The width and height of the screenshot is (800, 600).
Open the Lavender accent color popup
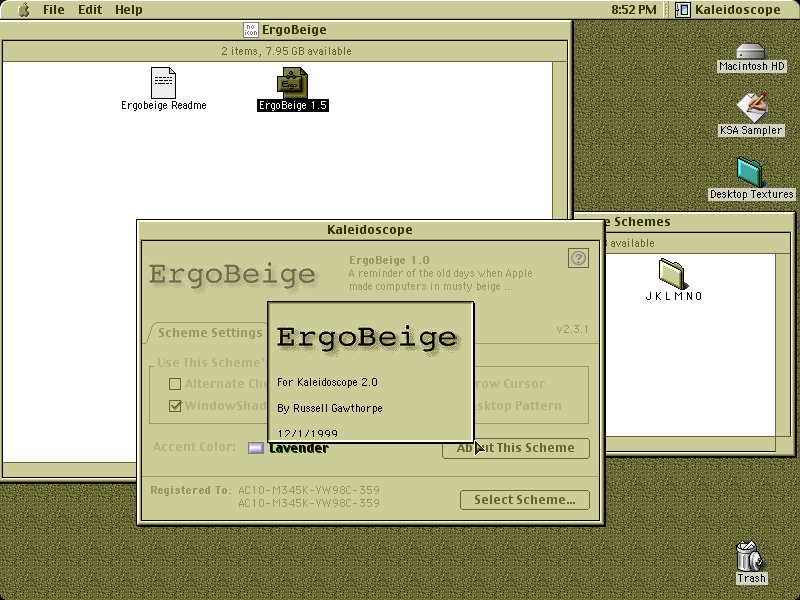click(289, 448)
